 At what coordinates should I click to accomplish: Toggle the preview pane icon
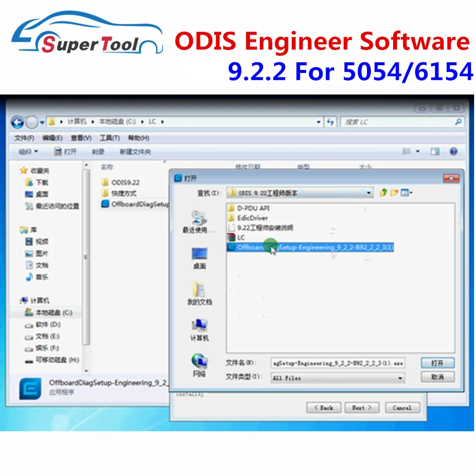[435, 151]
